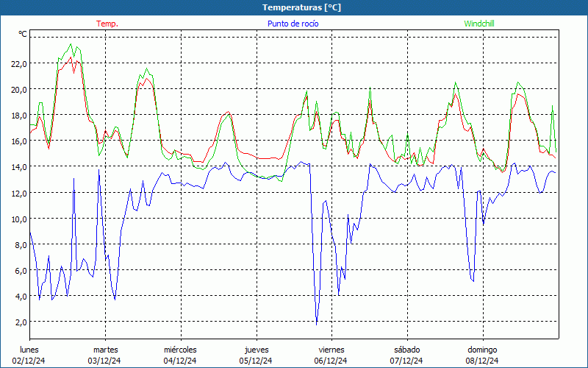The height and width of the screenshot is (368, 588).
Task: Click the date label 03/12/24
Action: [x=104, y=361]
